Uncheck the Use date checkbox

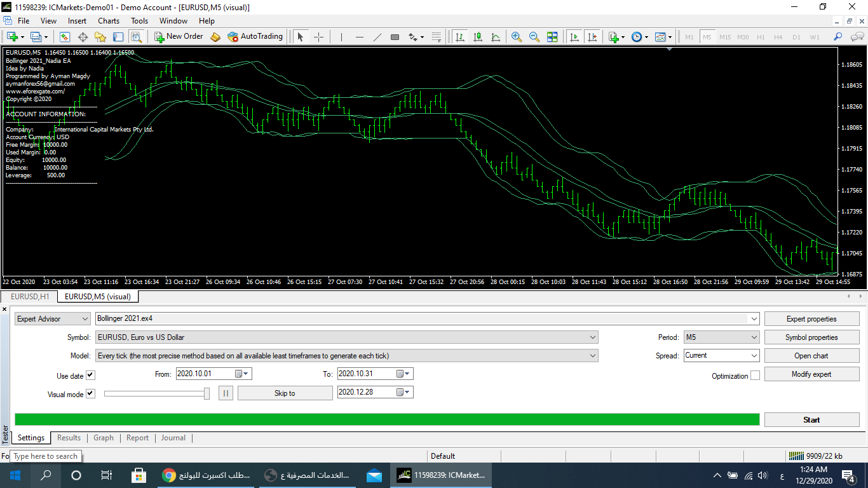coord(90,376)
